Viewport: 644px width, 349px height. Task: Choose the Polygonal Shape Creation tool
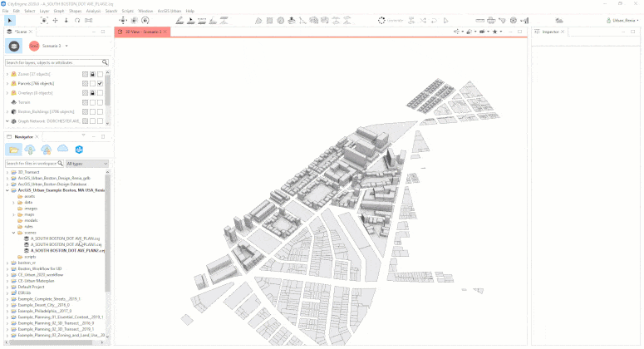[x=258, y=20]
